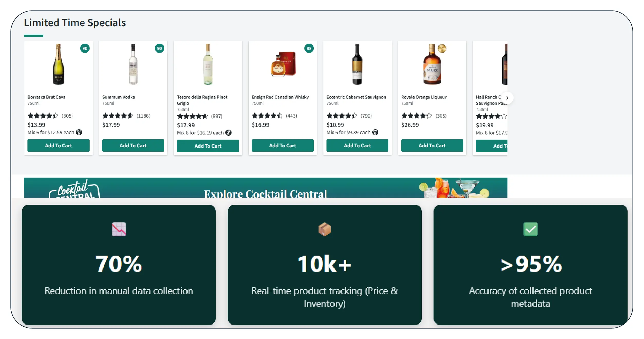Click the 90 score badge on Summum Vodka
The image size is (644, 339).
coord(159,48)
